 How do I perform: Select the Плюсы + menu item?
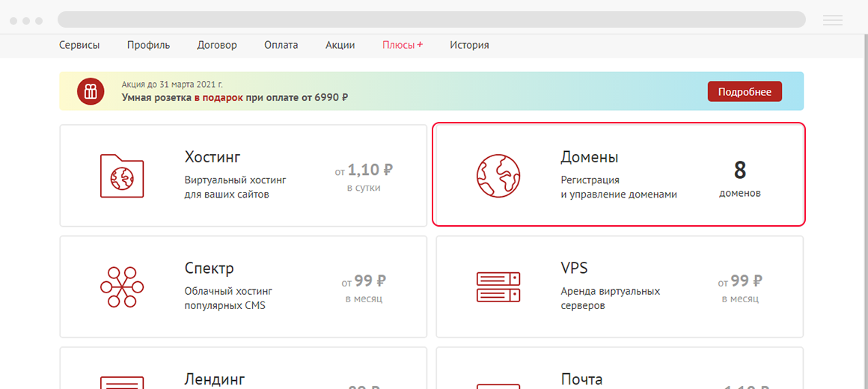point(403,46)
